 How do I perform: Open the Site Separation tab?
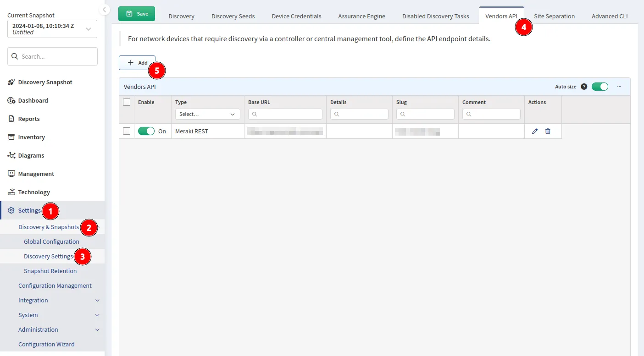pos(554,16)
